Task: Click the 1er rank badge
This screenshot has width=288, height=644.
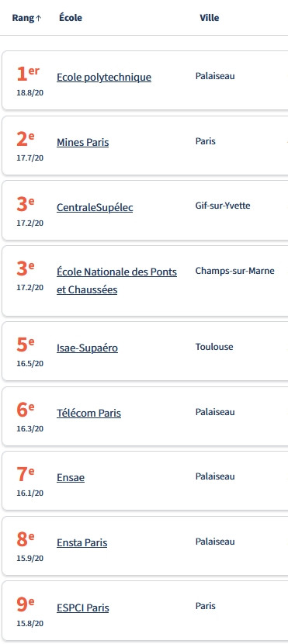Action: tap(28, 74)
